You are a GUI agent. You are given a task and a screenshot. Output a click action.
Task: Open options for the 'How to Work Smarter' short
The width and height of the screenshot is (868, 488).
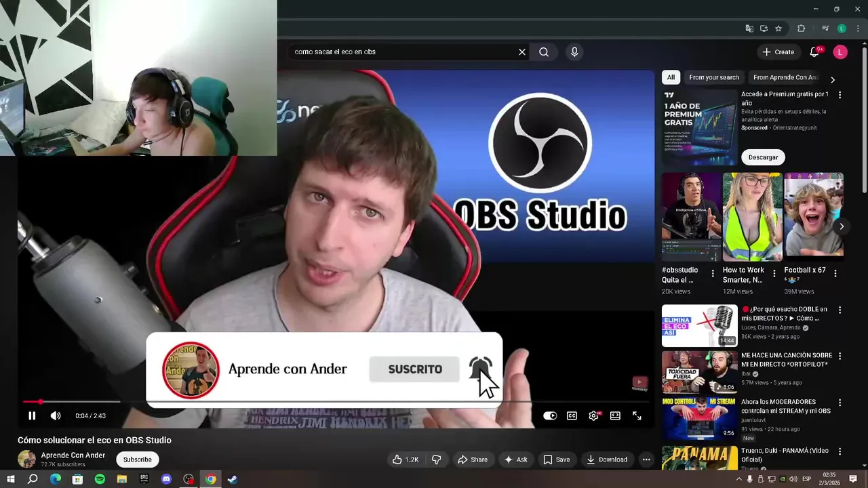pyautogui.click(x=774, y=273)
